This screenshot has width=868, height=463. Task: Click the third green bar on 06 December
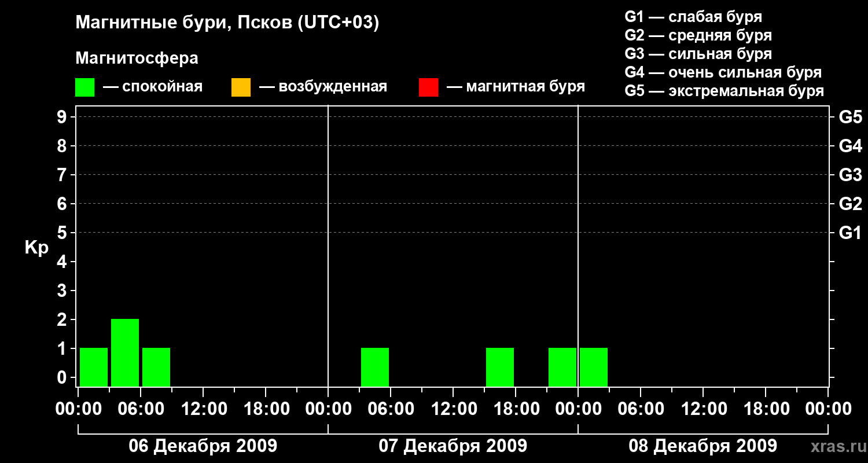click(156, 367)
